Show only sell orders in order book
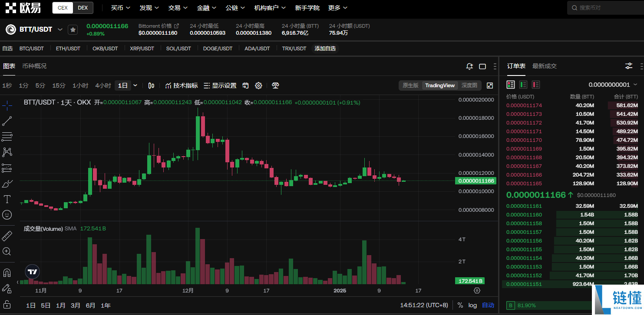Viewport: 644px width, 315px height. [x=536, y=85]
